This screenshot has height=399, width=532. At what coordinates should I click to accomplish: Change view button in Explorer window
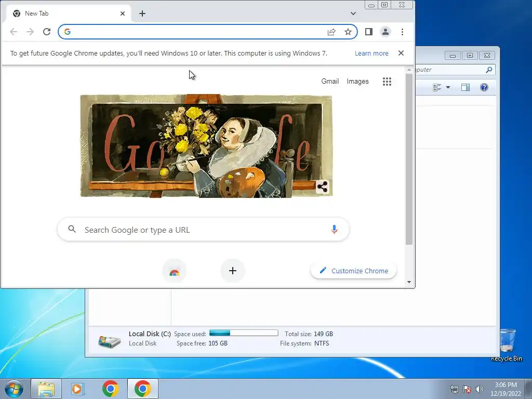437,87
